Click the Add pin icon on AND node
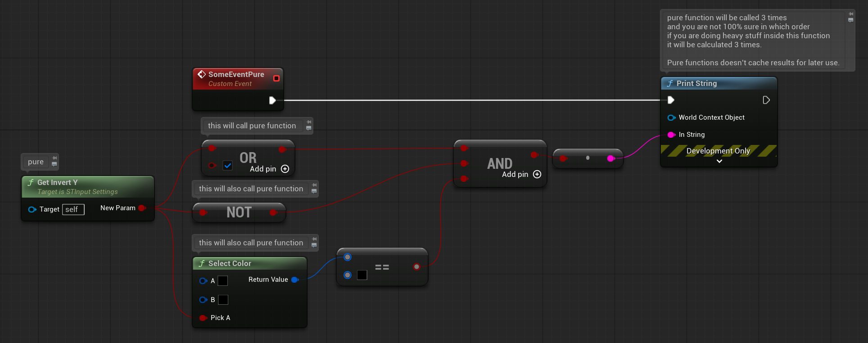 tap(537, 174)
